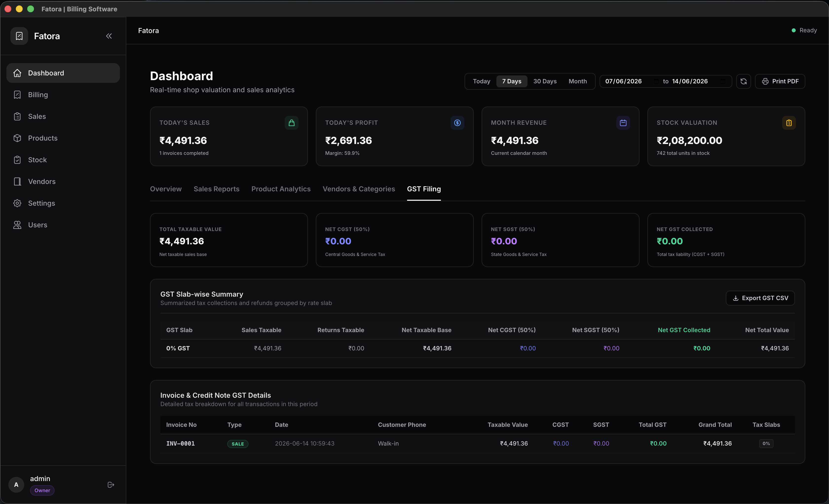Click the yellow macOS minimize window button
The height and width of the screenshot is (504, 829).
pos(19,9)
